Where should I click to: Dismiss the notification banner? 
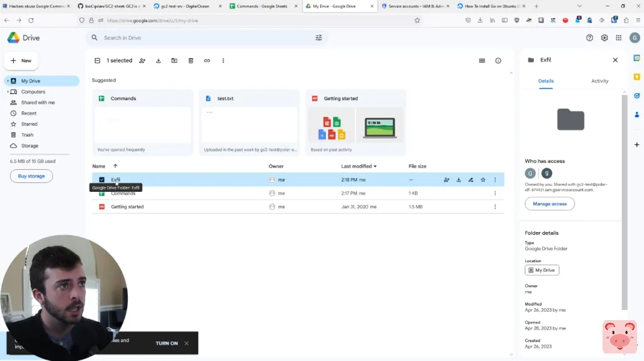[186, 343]
